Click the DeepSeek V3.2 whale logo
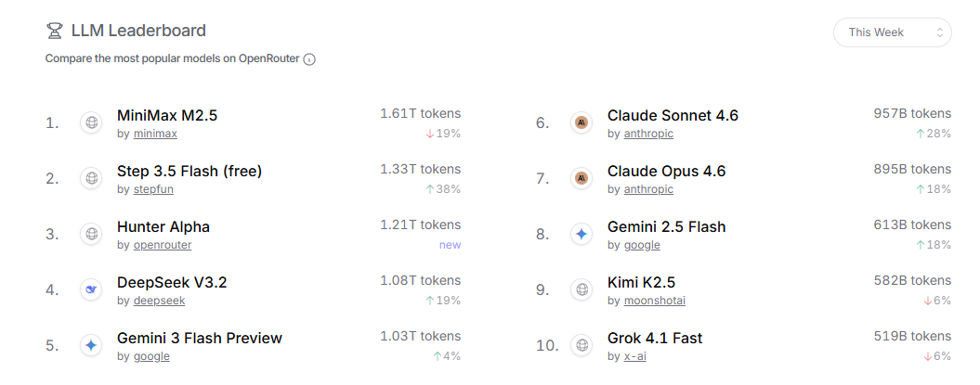The width and height of the screenshot is (980, 385). (91, 289)
